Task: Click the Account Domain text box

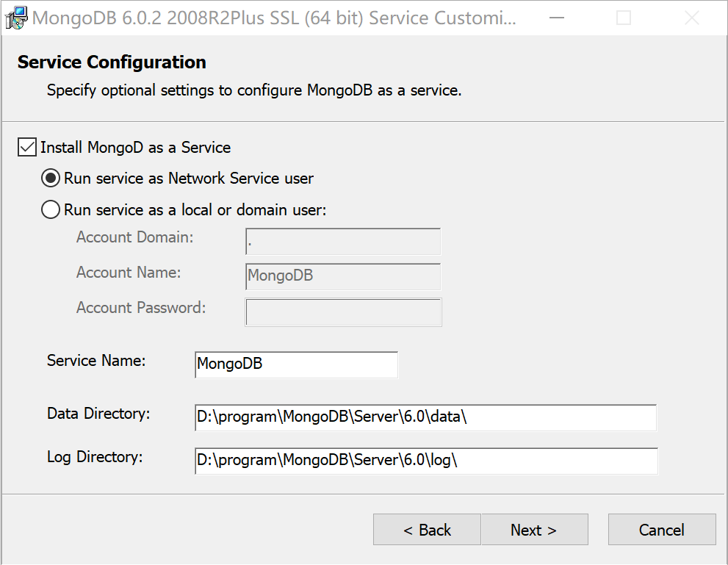Action: 342,241
